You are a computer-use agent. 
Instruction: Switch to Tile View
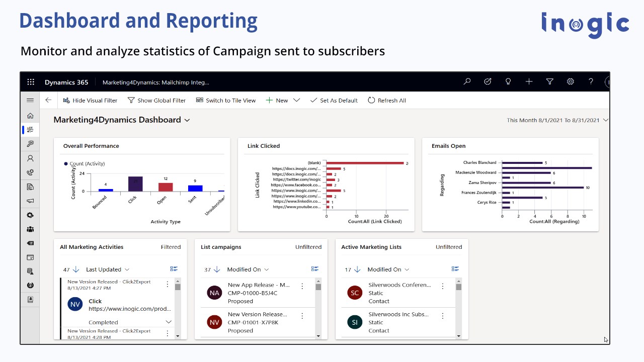pos(226,101)
